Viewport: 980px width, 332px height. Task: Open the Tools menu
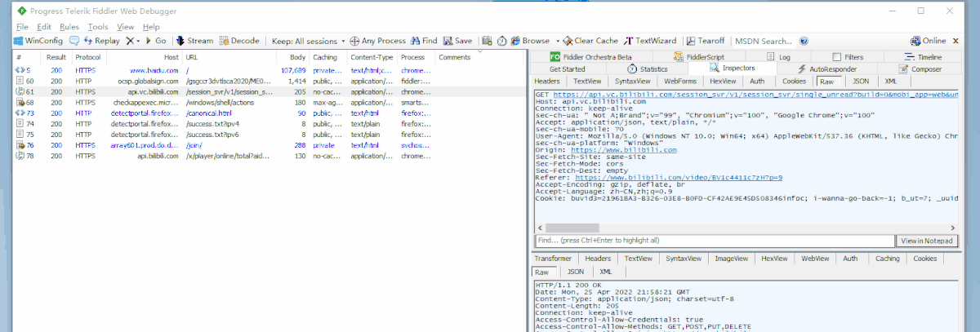click(98, 27)
